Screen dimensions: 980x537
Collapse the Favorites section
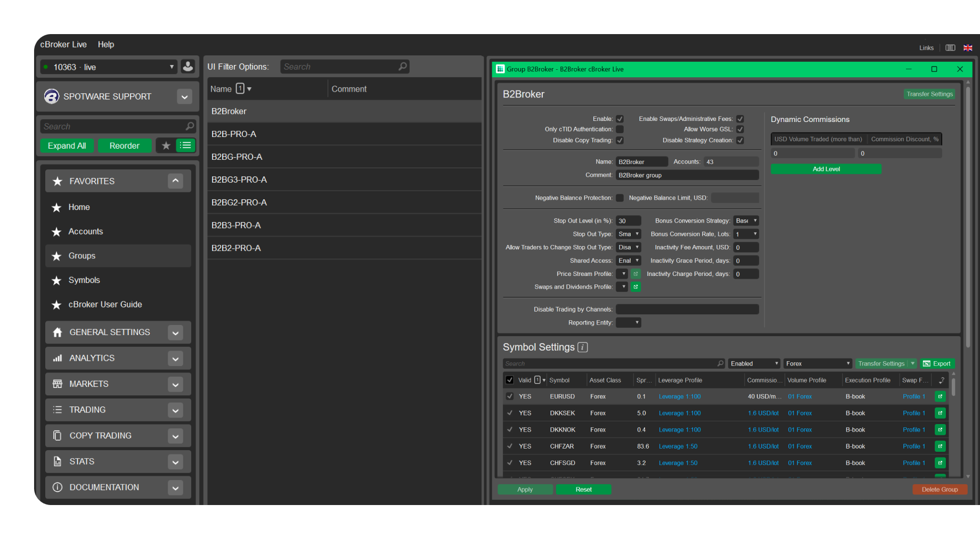[175, 181]
